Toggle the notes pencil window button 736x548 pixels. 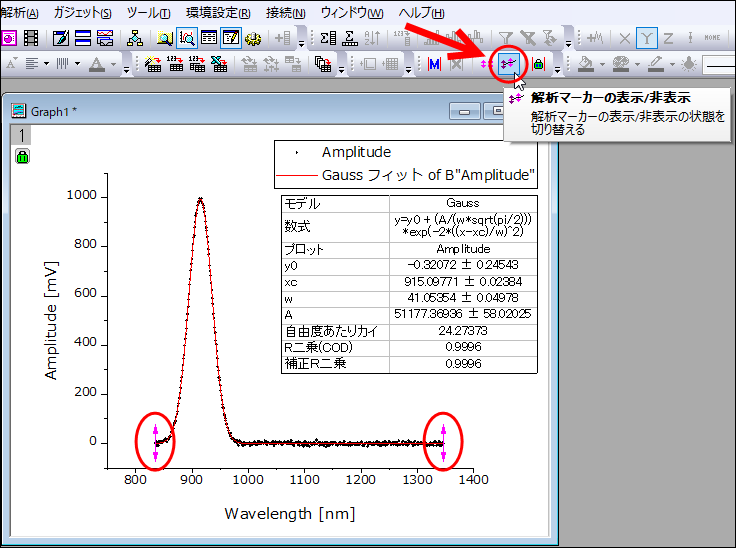[231, 38]
